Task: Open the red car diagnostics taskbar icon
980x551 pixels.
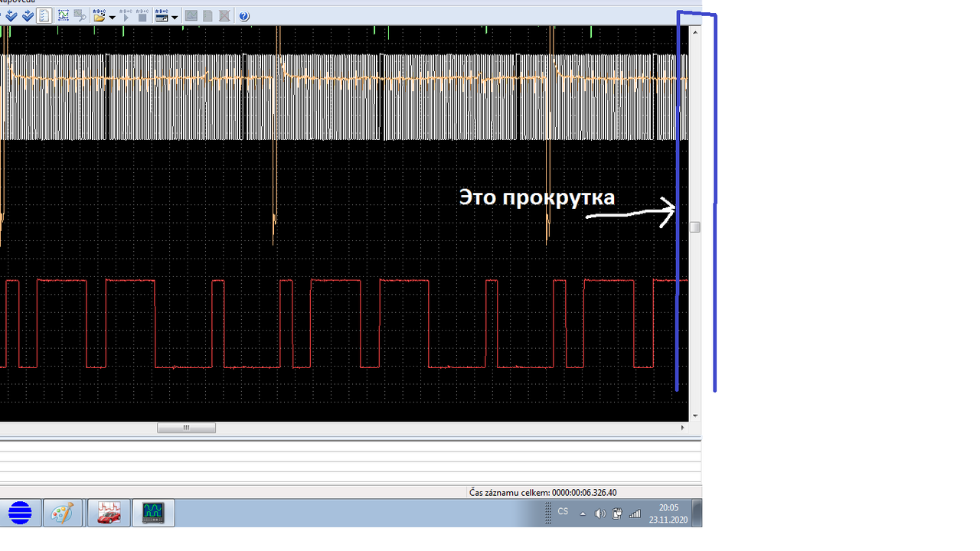Action: [109, 513]
